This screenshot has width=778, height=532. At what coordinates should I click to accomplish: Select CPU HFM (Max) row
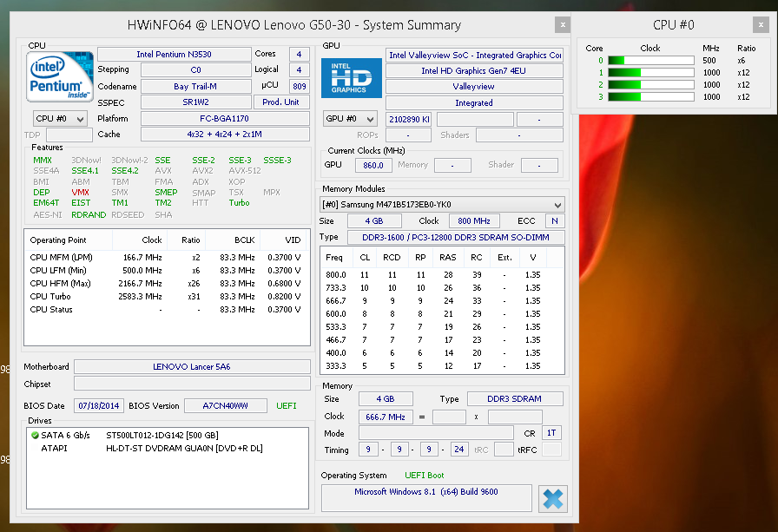point(165,284)
